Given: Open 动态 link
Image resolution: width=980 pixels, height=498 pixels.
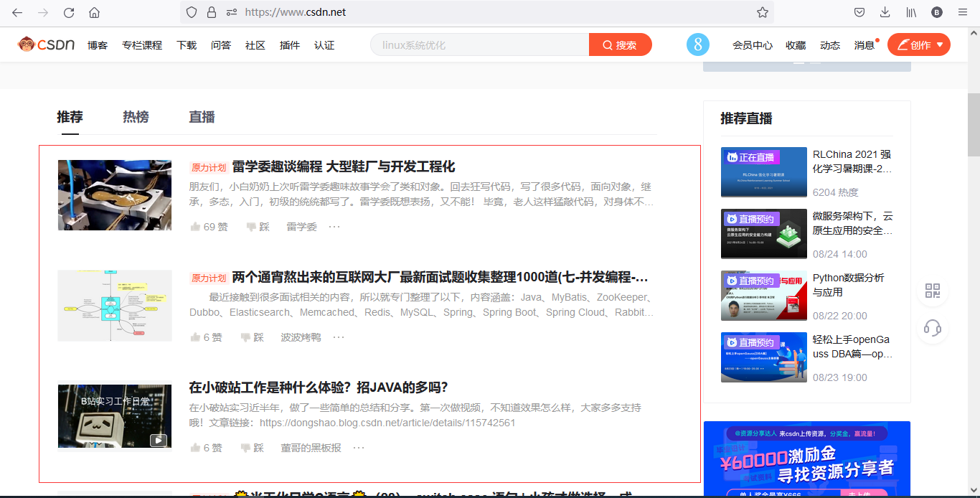Looking at the screenshot, I should click(830, 45).
